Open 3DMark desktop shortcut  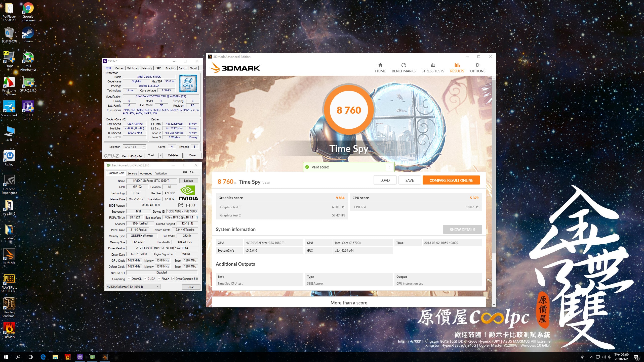point(9,257)
